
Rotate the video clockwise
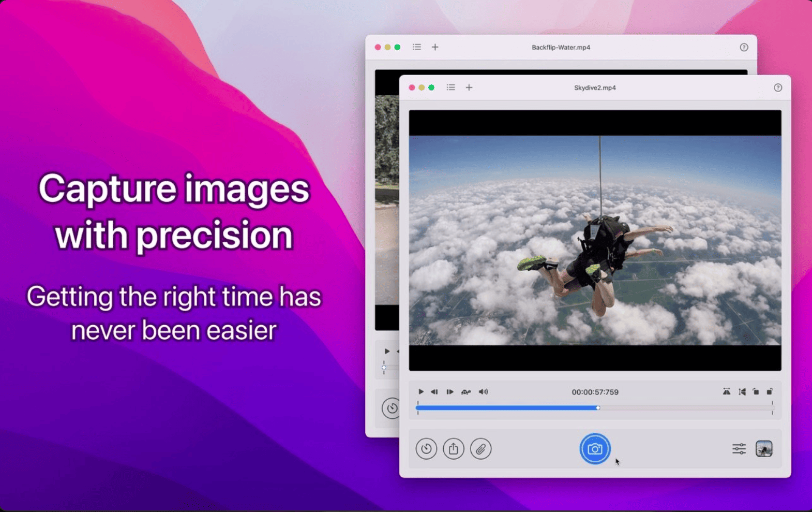tap(770, 392)
